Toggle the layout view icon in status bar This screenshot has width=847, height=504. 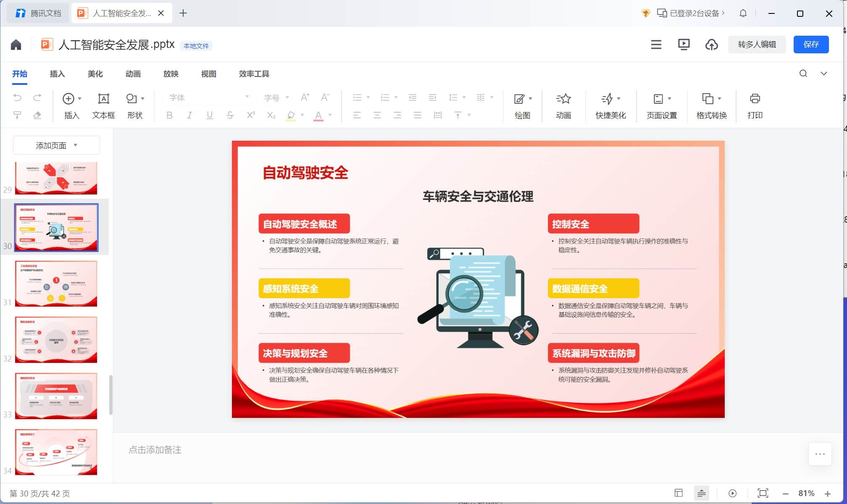[679, 493]
